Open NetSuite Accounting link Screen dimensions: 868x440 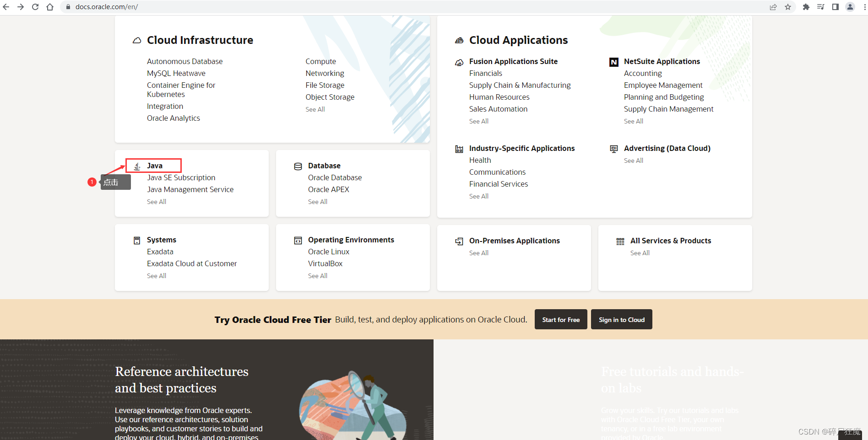tap(643, 73)
